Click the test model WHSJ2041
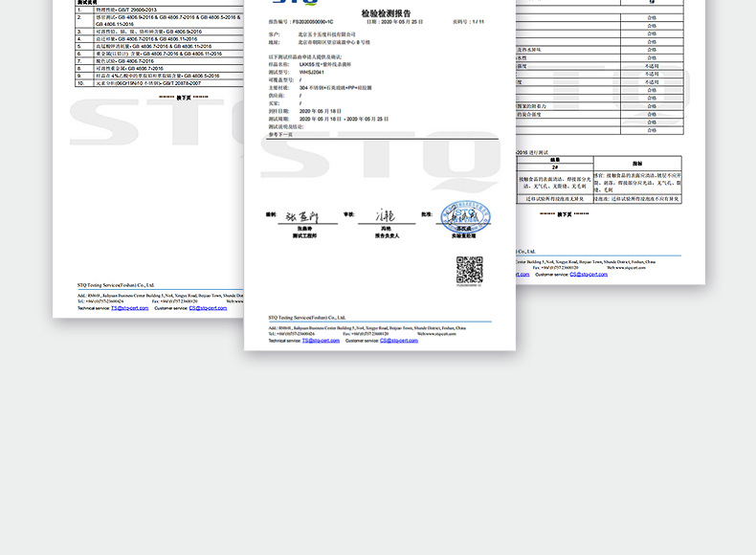Viewport: 756px width, 555px height. point(311,73)
